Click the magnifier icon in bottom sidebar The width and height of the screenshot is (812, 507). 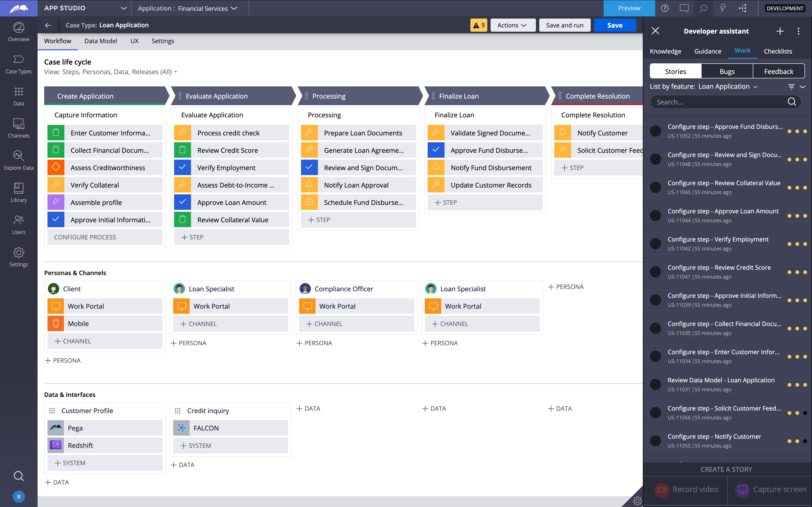click(x=19, y=476)
